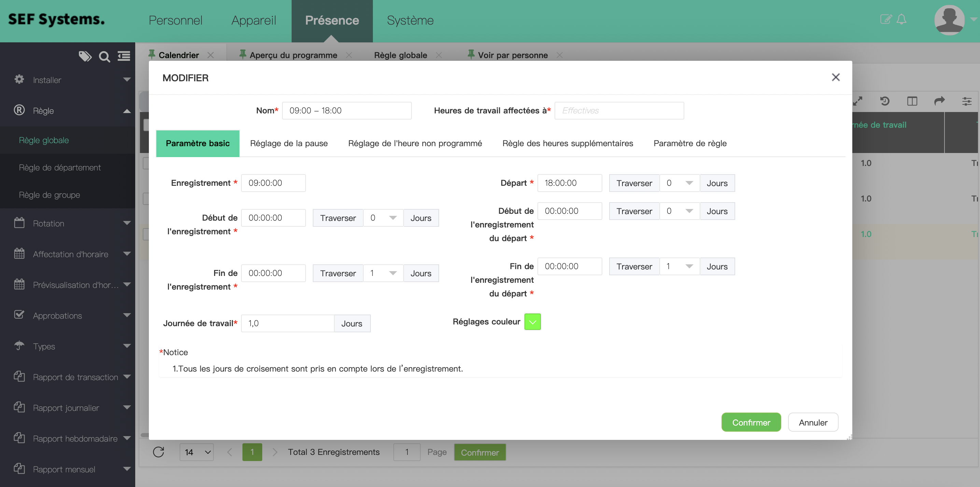Image resolution: width=980 pixels, height=487 pixels.
Task: Click the Nom input field
Action: pyautogui.click(x=346, y=111)
